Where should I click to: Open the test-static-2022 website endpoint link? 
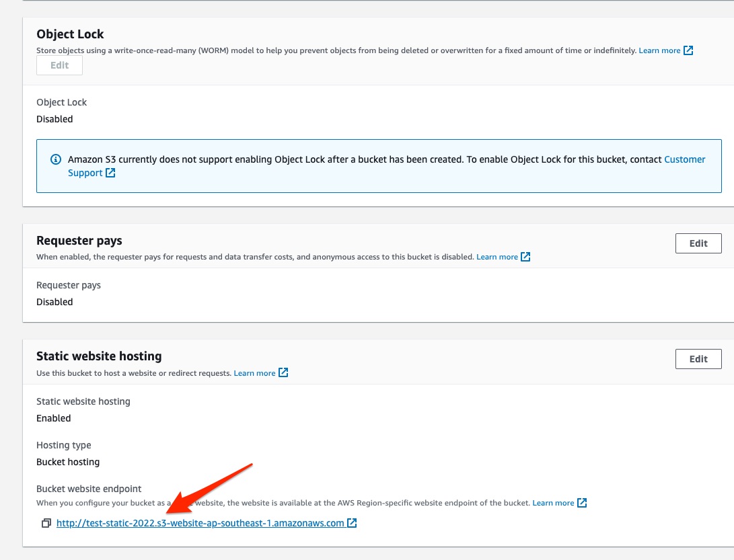200,523
